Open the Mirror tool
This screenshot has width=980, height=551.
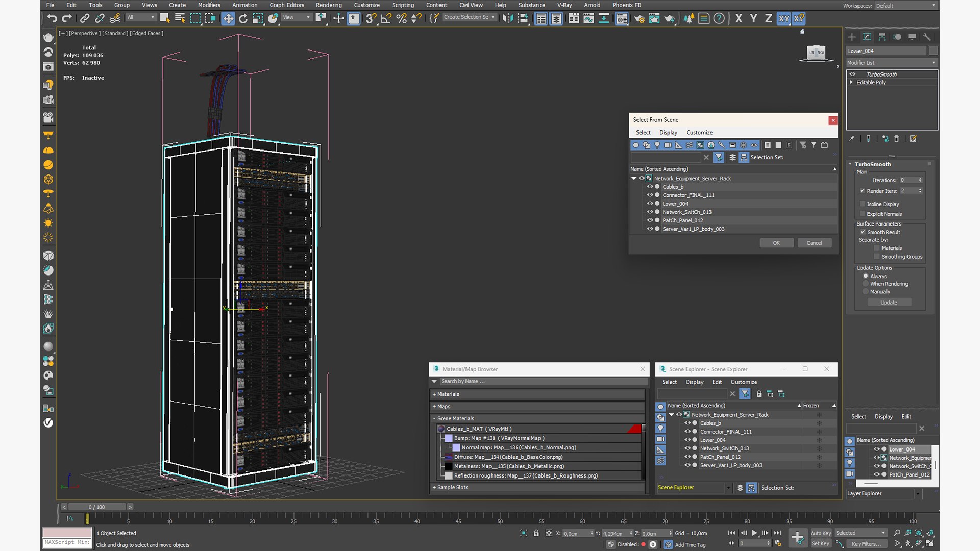pyautogui.click(x=508, y=18)
